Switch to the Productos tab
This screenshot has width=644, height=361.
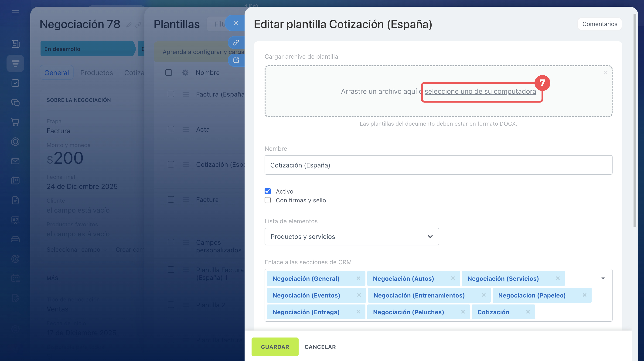(96, 73)
